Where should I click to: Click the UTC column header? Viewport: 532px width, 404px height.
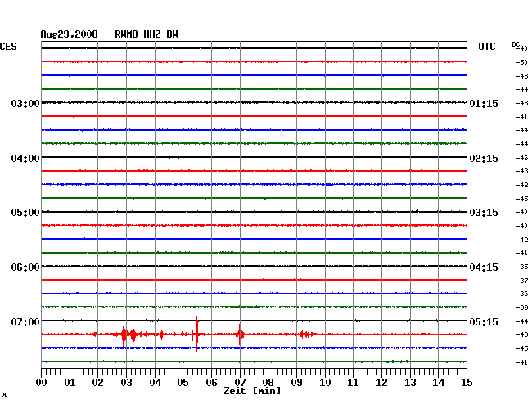click(486, 47)
